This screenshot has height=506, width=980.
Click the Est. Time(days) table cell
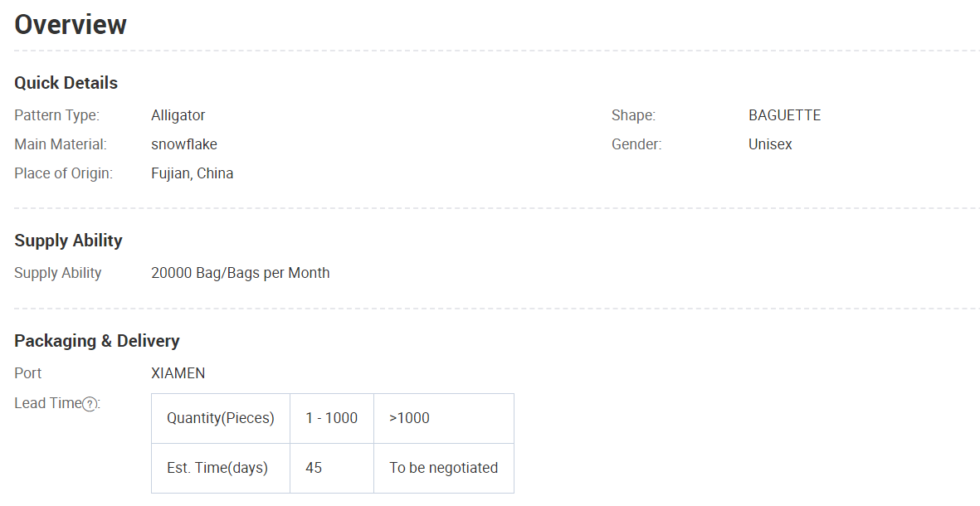221,469
